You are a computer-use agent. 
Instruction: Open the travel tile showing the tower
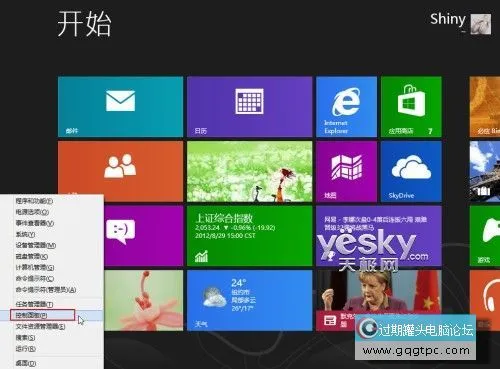point(485,171)
